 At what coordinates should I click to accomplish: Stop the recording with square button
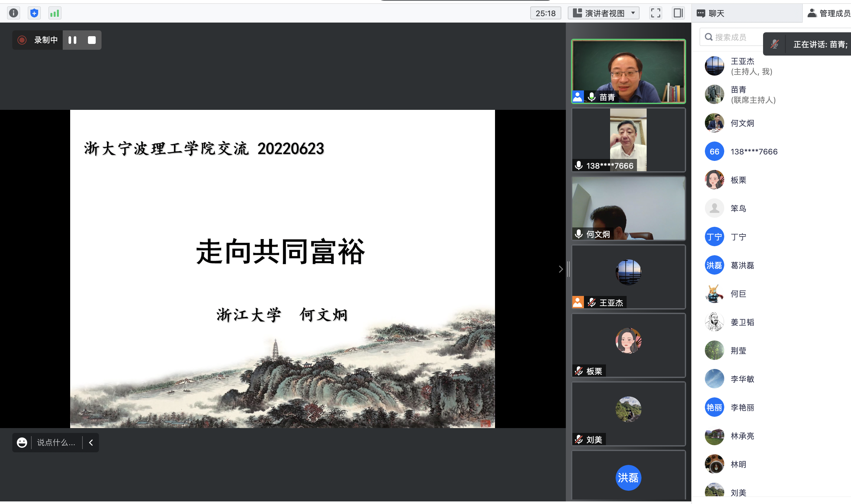point(92,40)
